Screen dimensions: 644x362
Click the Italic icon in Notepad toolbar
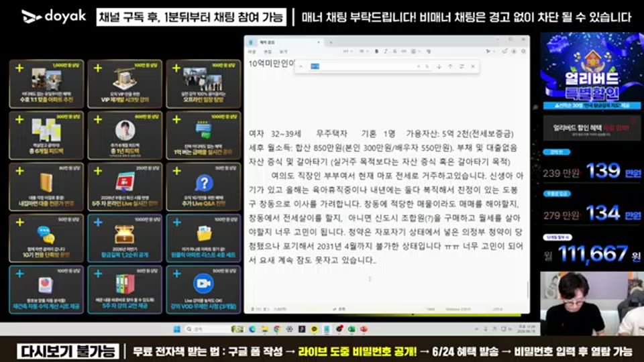tap(385, 52)
